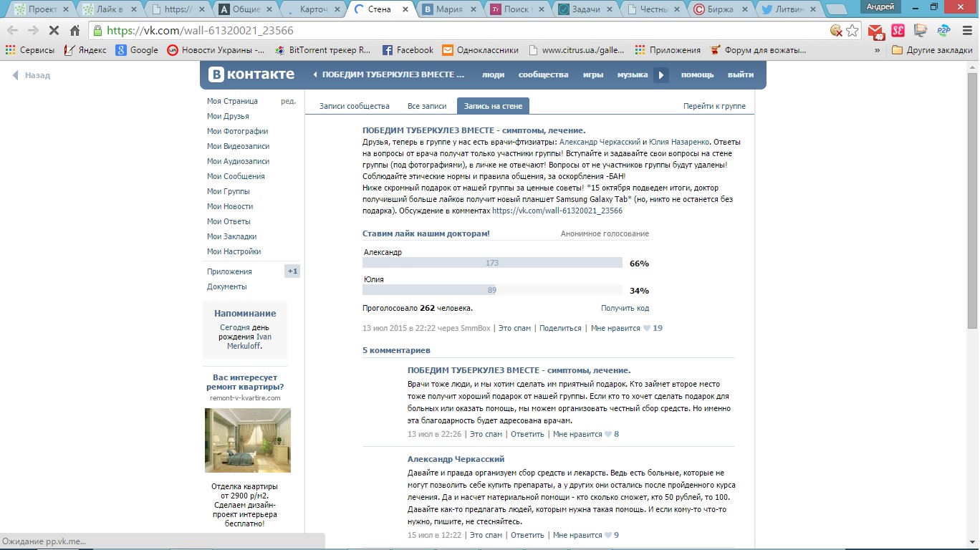
Task: Like the comment with 8 likes
Action: (x=608, y=435)
